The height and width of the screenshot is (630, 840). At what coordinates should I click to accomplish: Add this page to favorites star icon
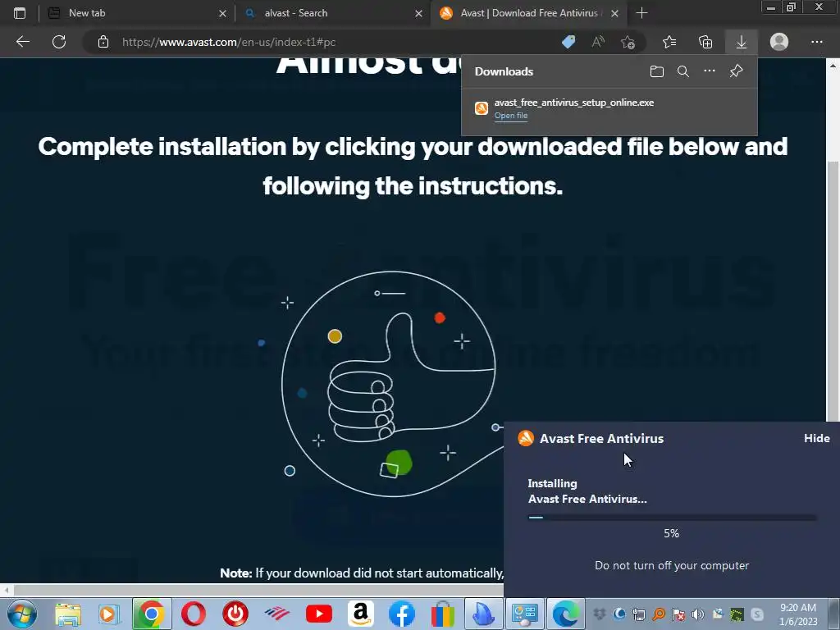click(x=628, y=42)
